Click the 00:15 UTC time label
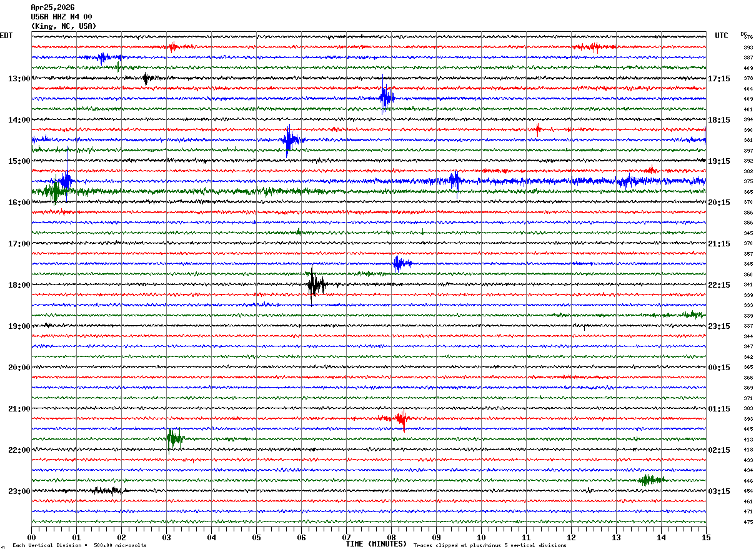The height and width of the screenshot is (554, 756). (x=719, y=368)
